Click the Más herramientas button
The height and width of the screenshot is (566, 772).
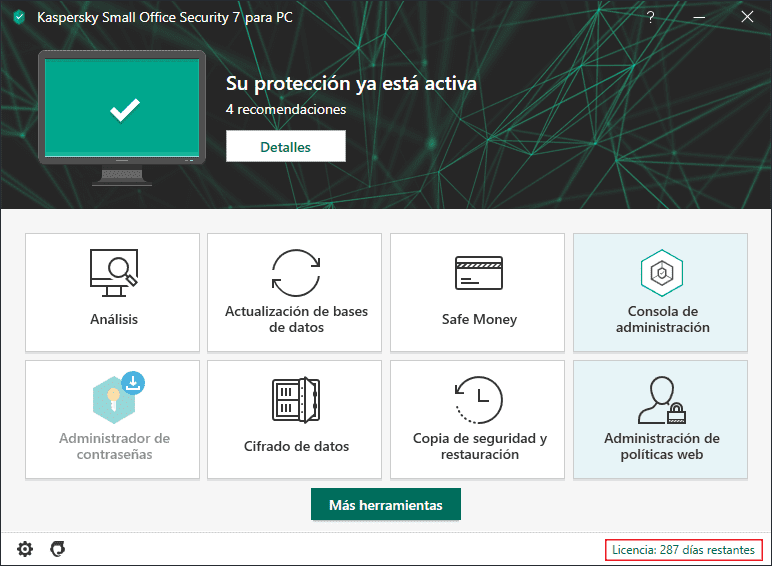385,505
